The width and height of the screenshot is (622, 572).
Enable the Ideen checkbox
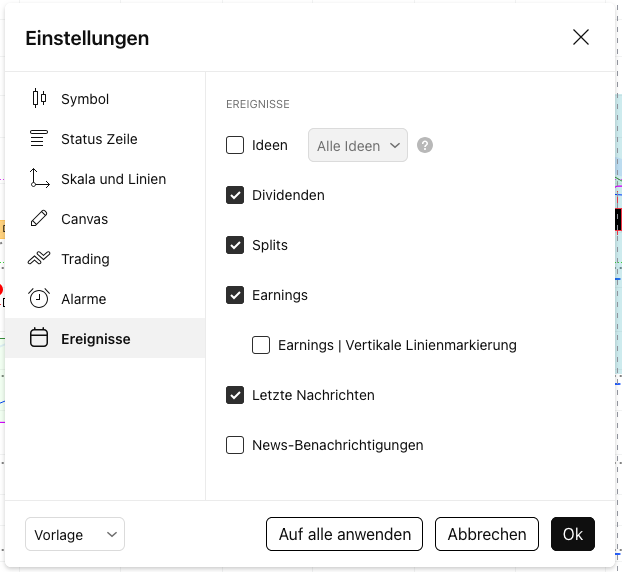pos(235,145)
